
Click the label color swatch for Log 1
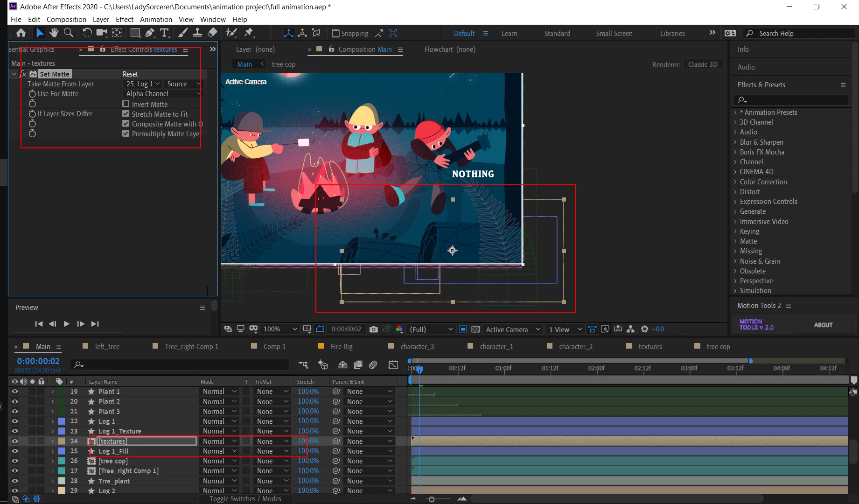[61, 421]
